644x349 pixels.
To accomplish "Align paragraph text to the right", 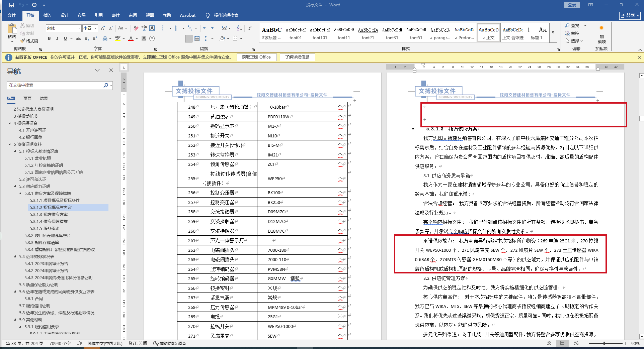I will click(181, 38).
